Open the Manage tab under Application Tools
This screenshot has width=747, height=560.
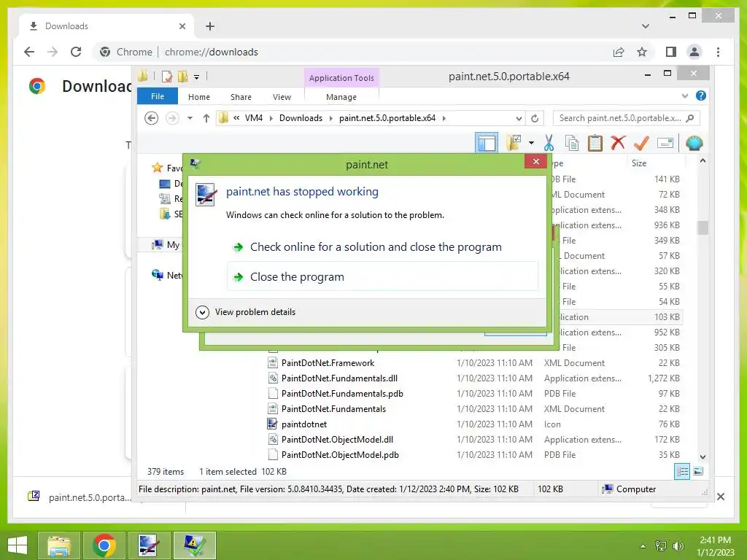click(x=341, y=97)
